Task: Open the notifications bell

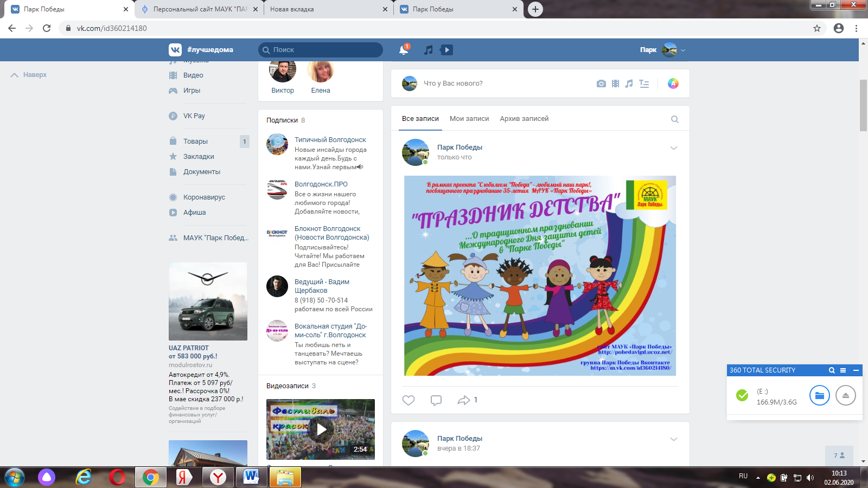Action: coord(404,50)
